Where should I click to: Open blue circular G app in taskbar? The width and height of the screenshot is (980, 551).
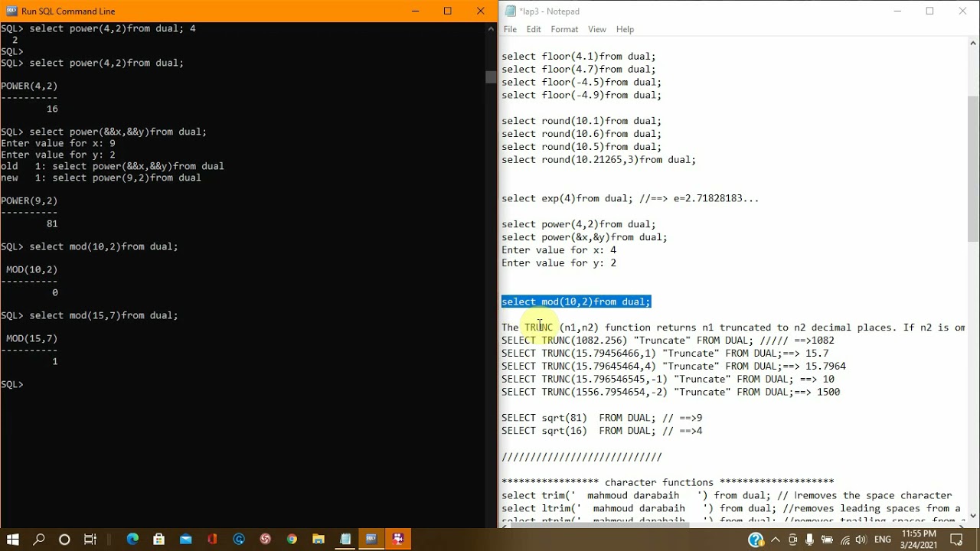239,540
